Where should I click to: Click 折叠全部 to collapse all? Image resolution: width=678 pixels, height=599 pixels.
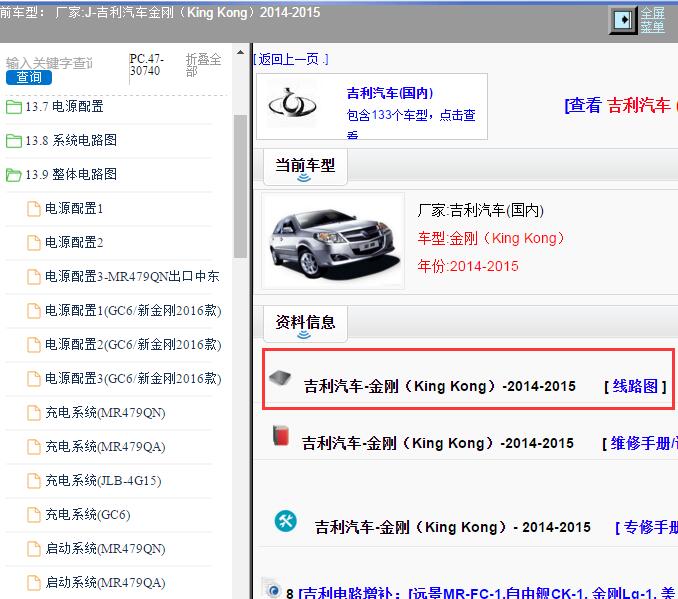click(203, 64)
